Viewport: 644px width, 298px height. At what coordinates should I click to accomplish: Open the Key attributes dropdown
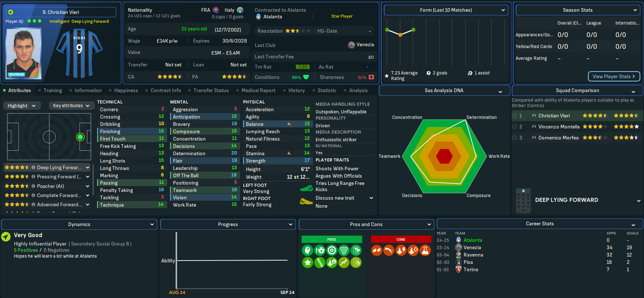(x=71, y=106)
